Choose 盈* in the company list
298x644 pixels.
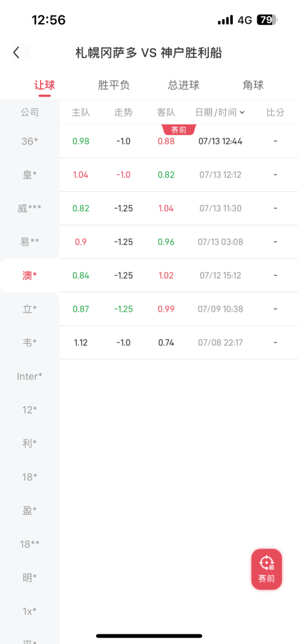tap(30, 511)
